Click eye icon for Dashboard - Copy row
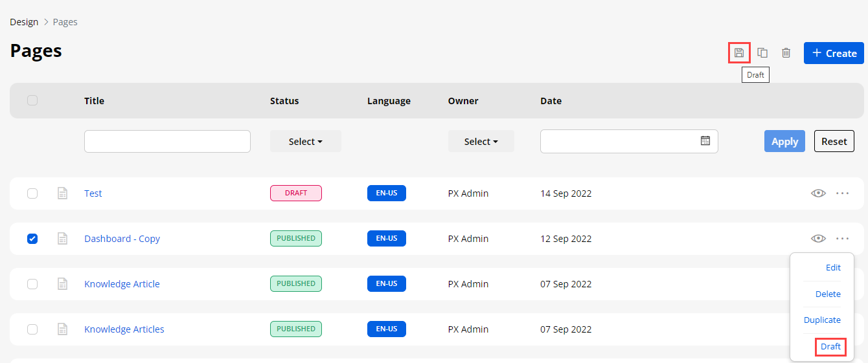The width and height of the screenshot is (868, 363). [818, 239]
